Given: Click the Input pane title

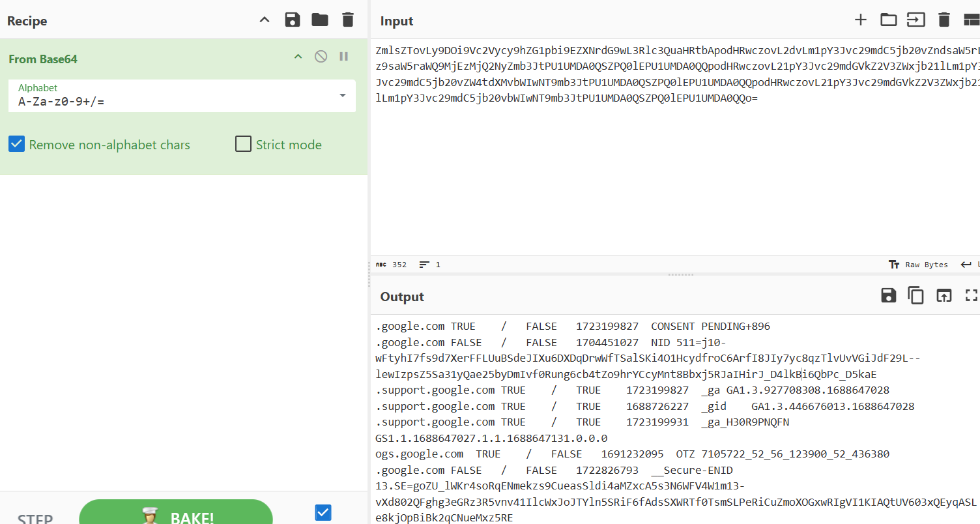Looking at the screenshot, I should (397, 21).
